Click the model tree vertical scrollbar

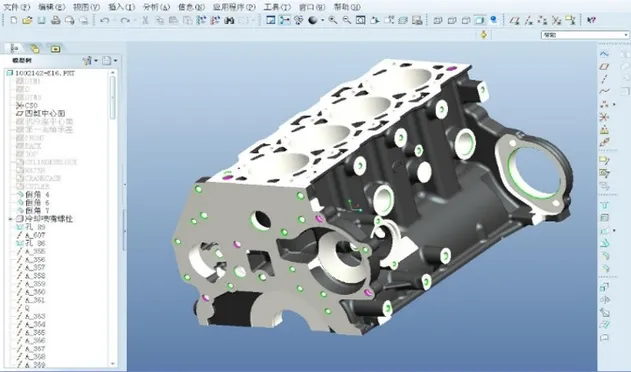tap(113, 97)
